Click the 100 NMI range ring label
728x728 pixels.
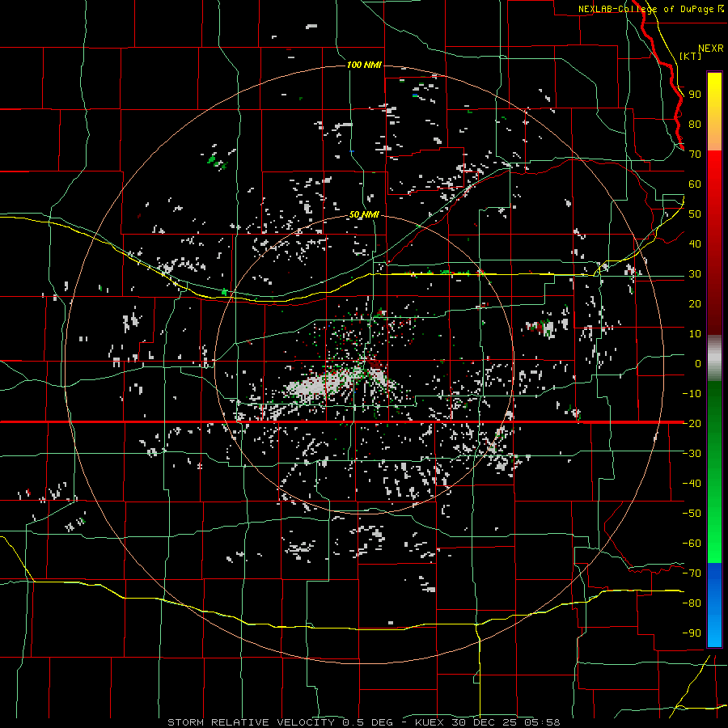[364, 65]
